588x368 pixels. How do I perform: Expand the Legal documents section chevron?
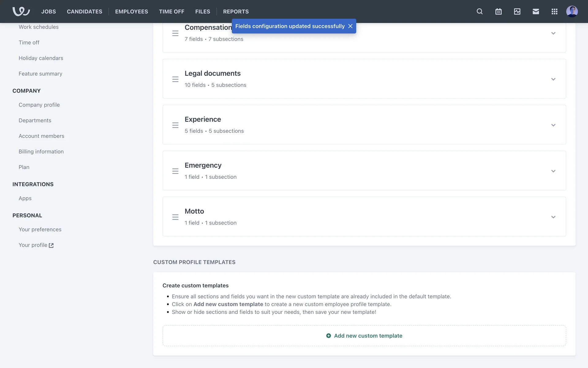[x=553, y=79]
